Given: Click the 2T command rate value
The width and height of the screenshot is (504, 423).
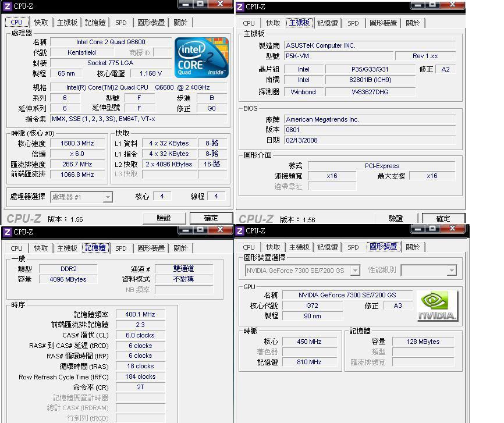Looking at the screenshot, I should tap(140, 388).
